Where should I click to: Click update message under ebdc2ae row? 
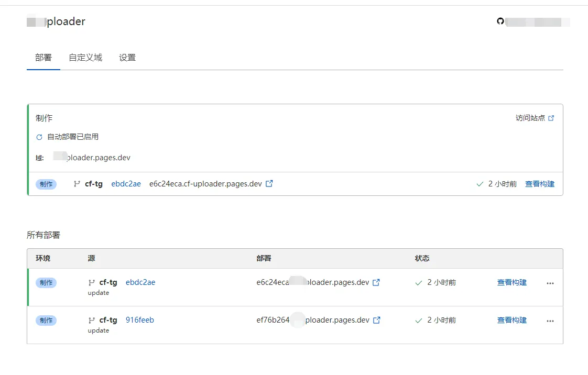[99, 293]
